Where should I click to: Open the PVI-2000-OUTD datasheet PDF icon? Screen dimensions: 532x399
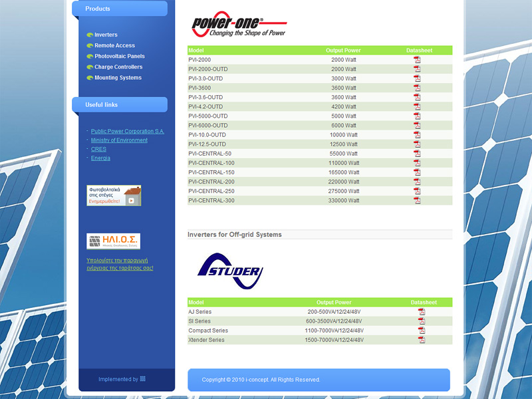pyautogui.click(x=417, y=69)
